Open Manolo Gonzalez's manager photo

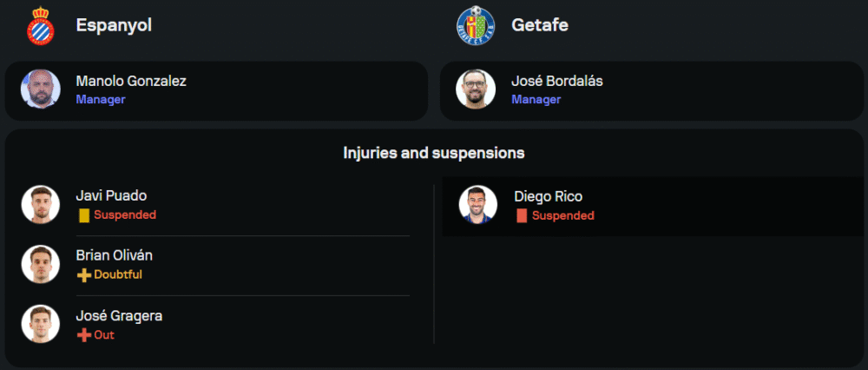click(x=41, y=89)
